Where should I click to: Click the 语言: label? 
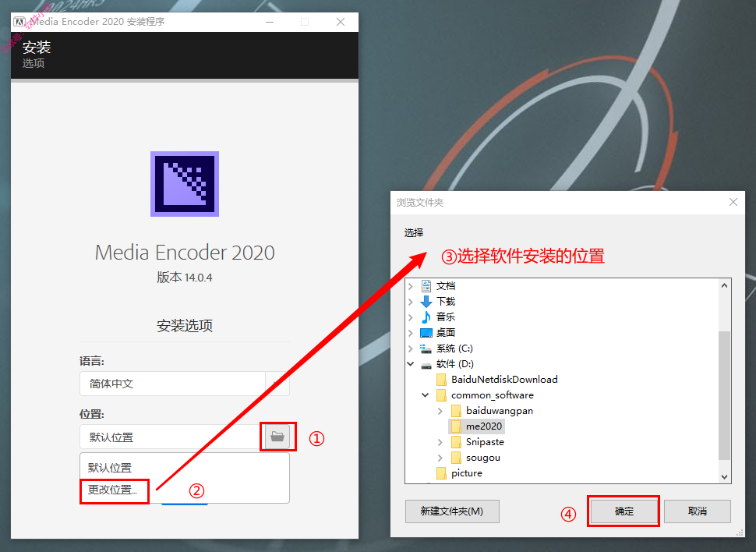(x=92, y=361)
